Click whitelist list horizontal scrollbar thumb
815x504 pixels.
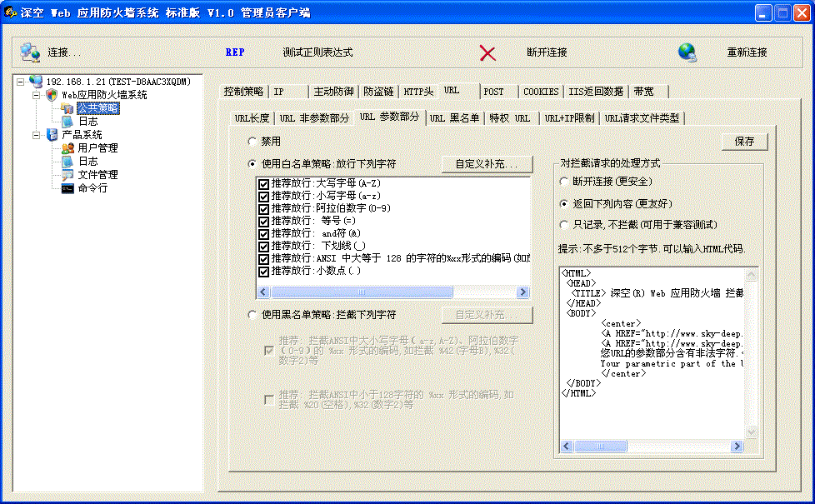(x=361, y=292)
